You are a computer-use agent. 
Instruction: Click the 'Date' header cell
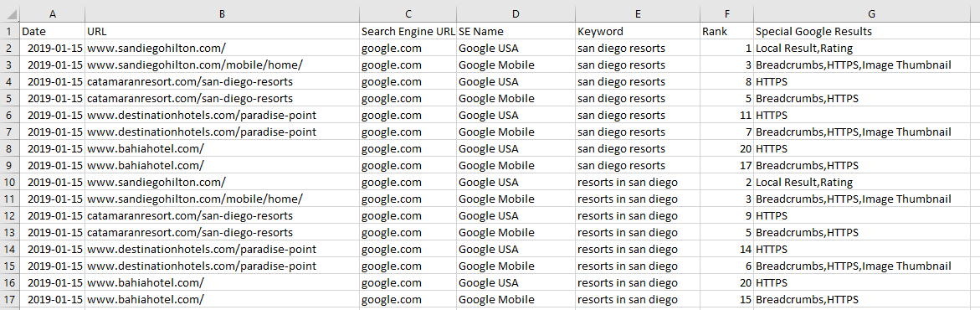53,31
